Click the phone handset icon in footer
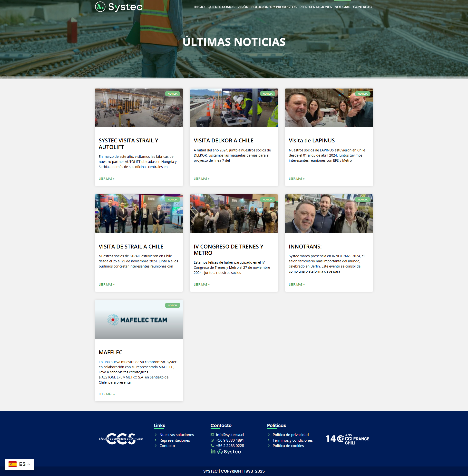The width and height of the screenshot is (468, 476). tap(212, 446)
